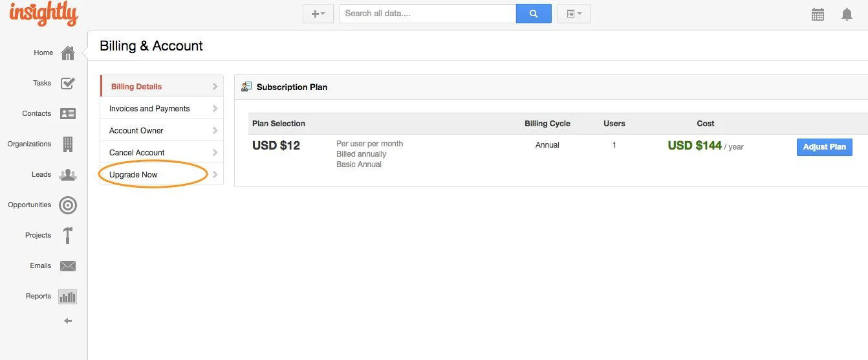Image resolution: width=868 pixels, height=360 pixels.
Task: Click chevron next to Cancel Account
Action: [215, 152]
